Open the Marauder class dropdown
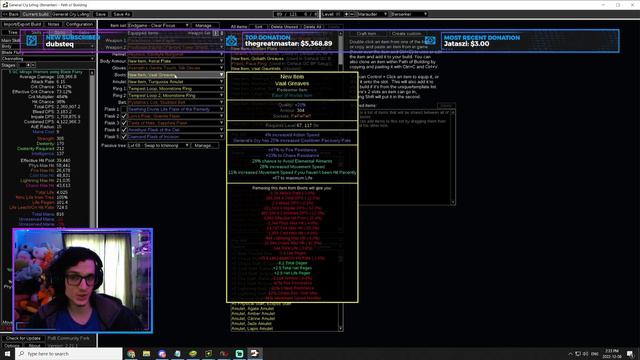The image size is (640, 360). (372, 14)
